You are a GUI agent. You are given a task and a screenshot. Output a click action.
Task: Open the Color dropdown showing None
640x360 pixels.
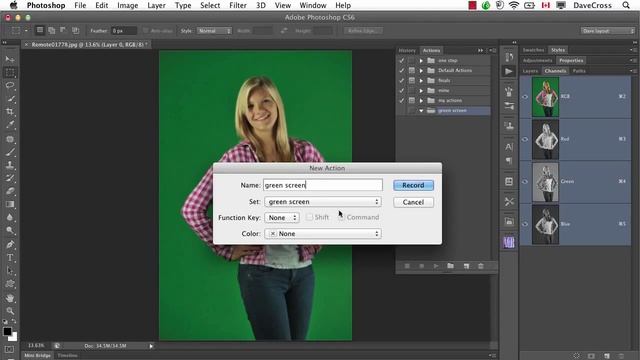pyautogui.click(x=323, y=234)
